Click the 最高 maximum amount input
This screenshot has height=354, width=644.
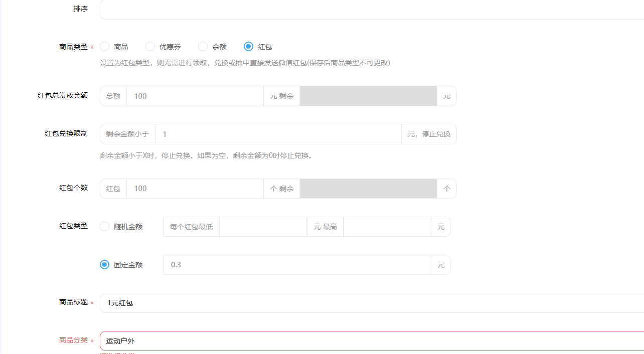coord(387,226)
